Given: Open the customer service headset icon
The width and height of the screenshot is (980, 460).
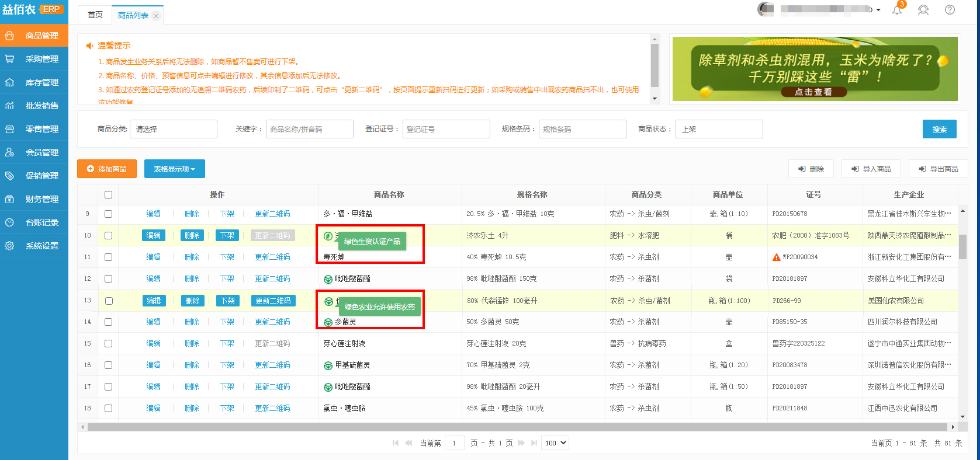Looking at the screenshot, I should [923, 10].
